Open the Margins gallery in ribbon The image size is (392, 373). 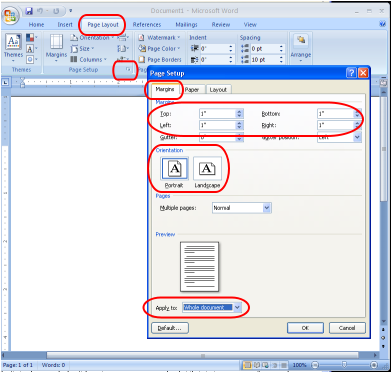pos(56,48)
